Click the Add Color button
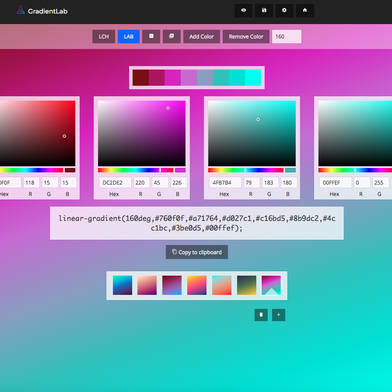 coord(201,37)
